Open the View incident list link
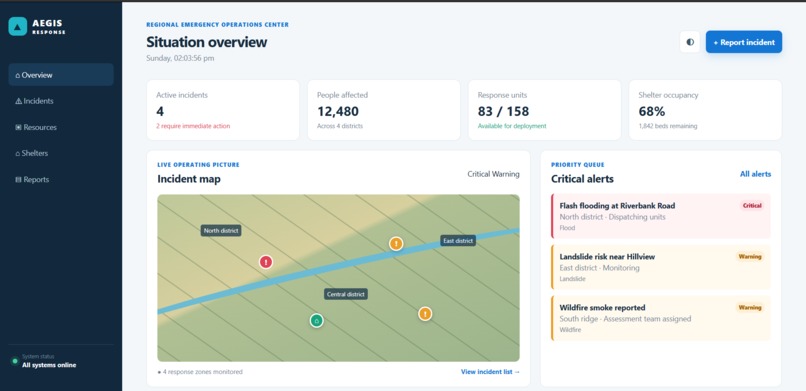The width and height of the screenshot is (806, 391). click(490, 371)
